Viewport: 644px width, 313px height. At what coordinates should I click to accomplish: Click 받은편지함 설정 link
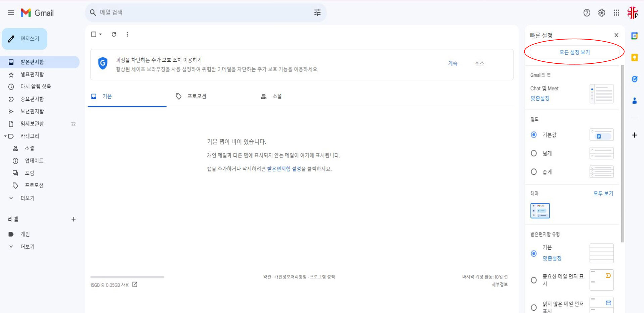pyautogui.click(x=284, y=169)
